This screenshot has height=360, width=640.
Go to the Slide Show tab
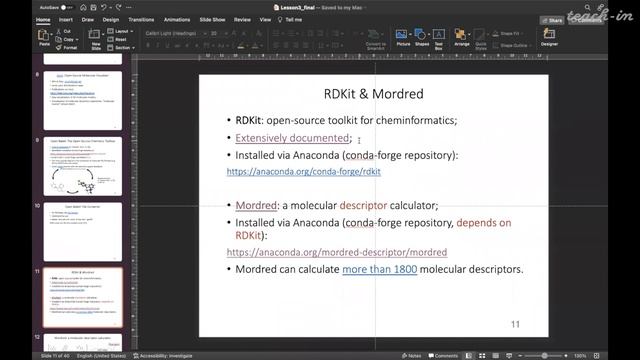212,20
